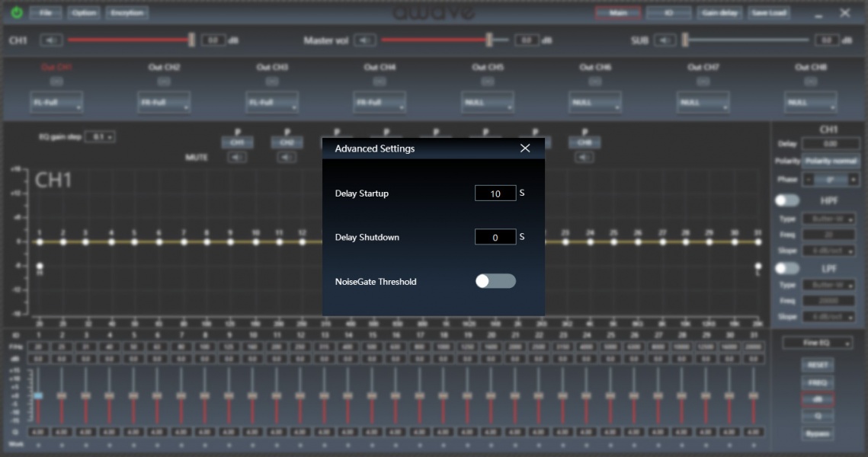Expand the EQ gain step dropdown
This screenshot has height=457, width=868.
click(x=100, y=137)
